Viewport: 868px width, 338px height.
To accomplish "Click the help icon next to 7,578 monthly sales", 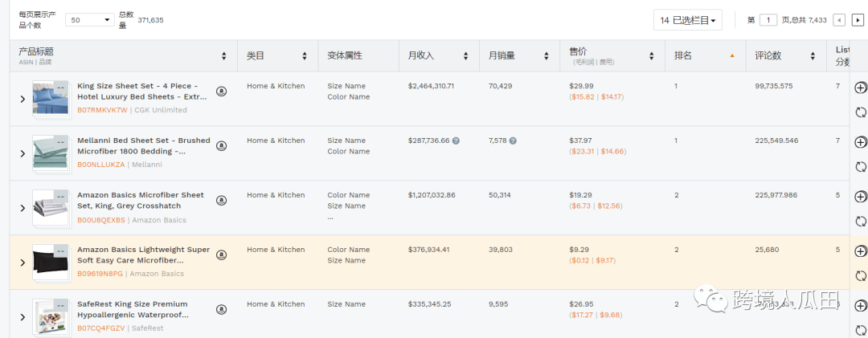I will tap(513, 140).
